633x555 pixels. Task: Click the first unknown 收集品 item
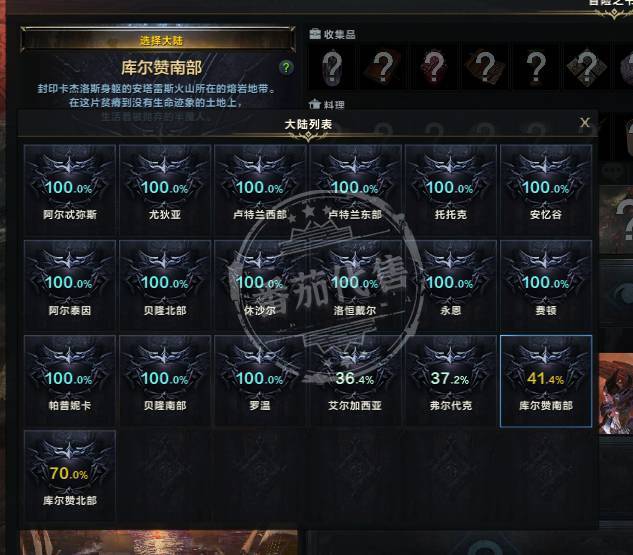332,67
